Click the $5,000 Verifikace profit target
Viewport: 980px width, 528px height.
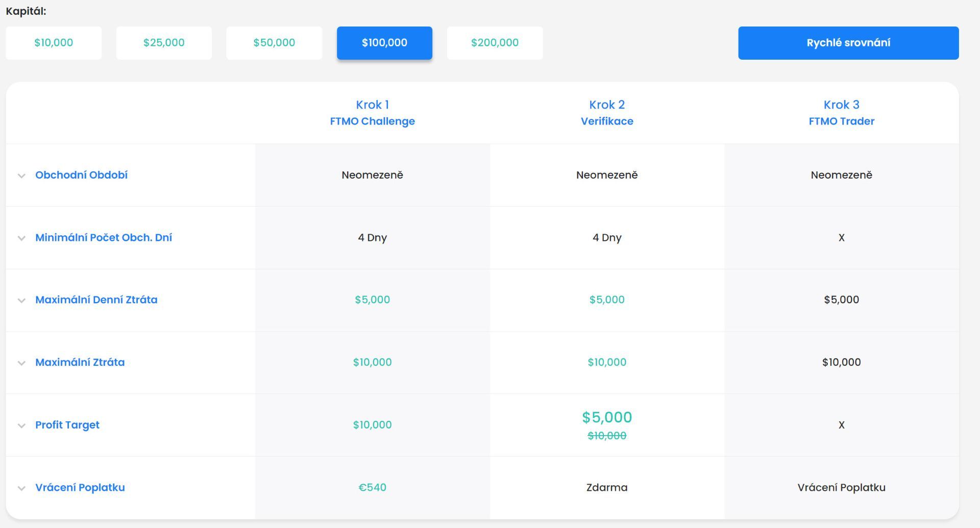[607, 417]
